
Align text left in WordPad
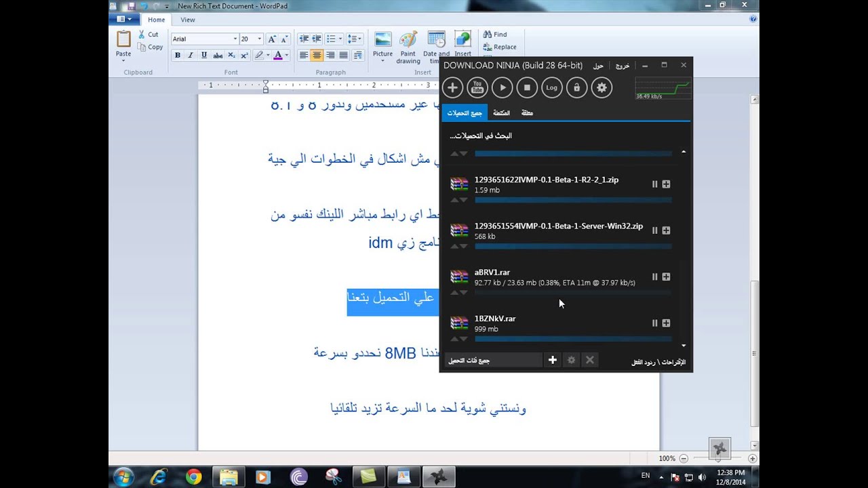click(x=304, y=56)
